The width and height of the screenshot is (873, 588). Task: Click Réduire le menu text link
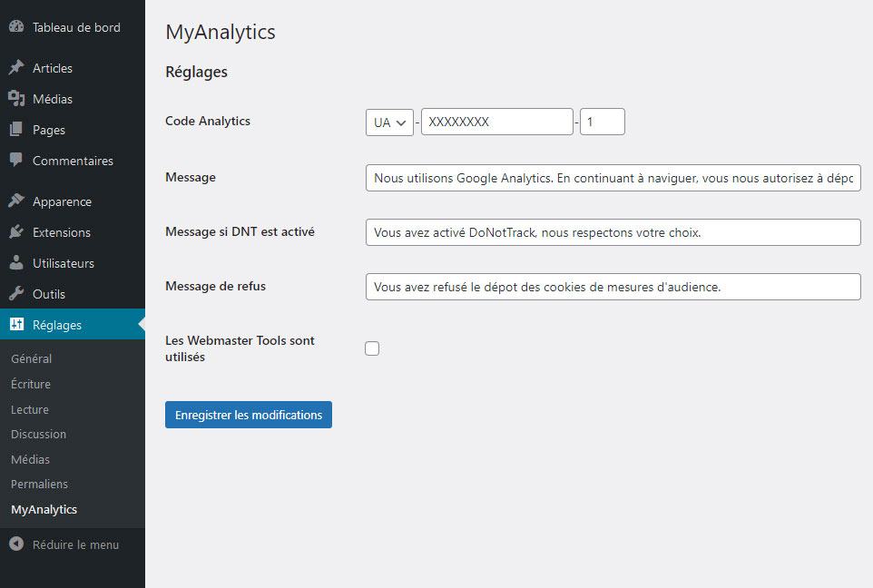click(x=75, y=544)
